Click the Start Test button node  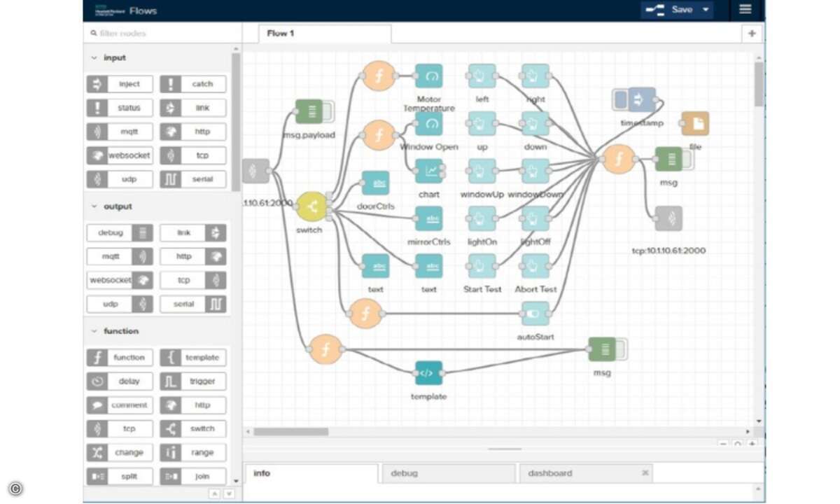click(482, 266)
